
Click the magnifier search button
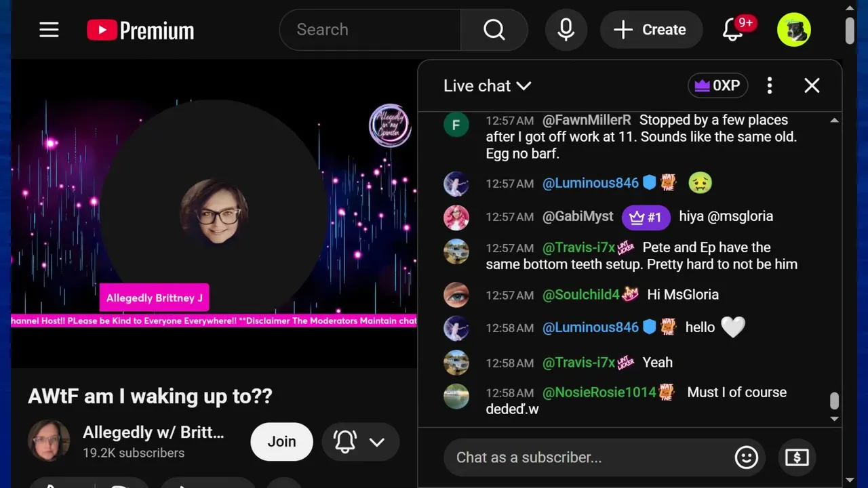[494, 30]
